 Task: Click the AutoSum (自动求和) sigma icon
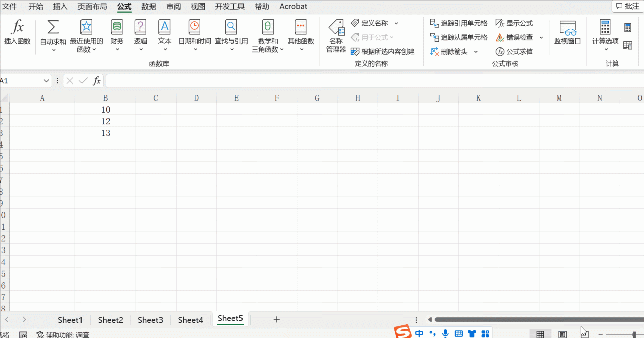click(53, 27)
